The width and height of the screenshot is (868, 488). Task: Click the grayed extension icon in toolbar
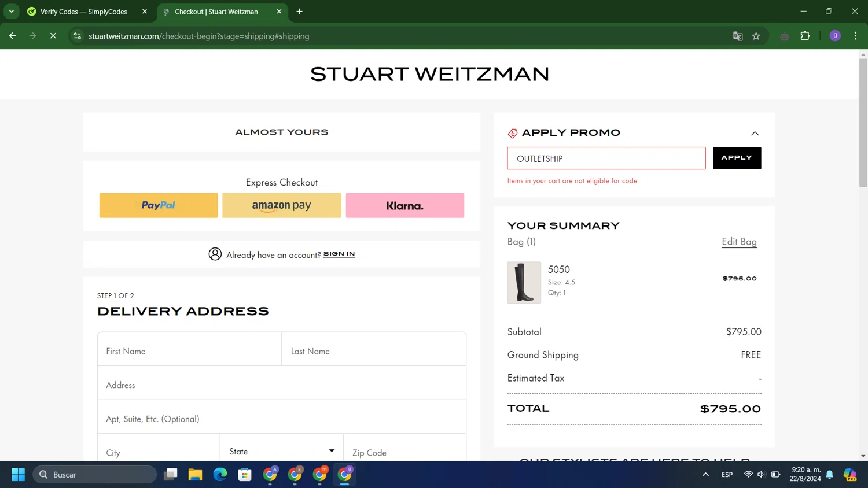tap(785, 36)
